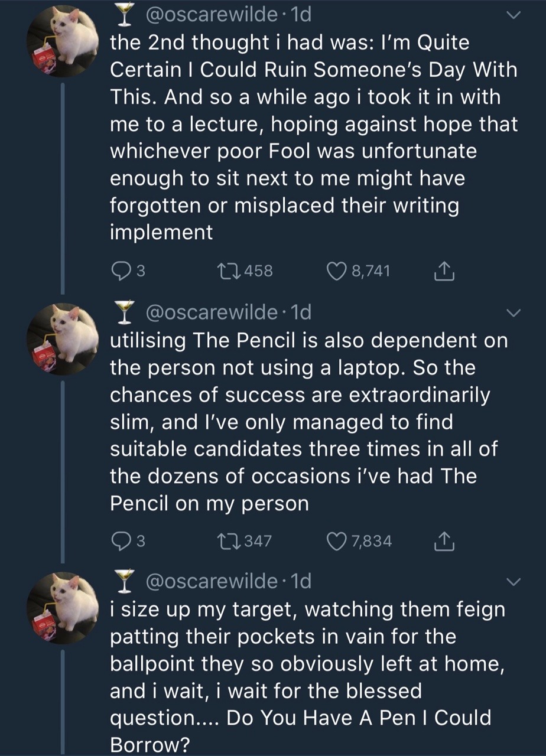Image resolution: width=546 pixels, height=756 pixels.
Task: Like the tweet with 7,834 likes
Action: click(x=337, y=540)
